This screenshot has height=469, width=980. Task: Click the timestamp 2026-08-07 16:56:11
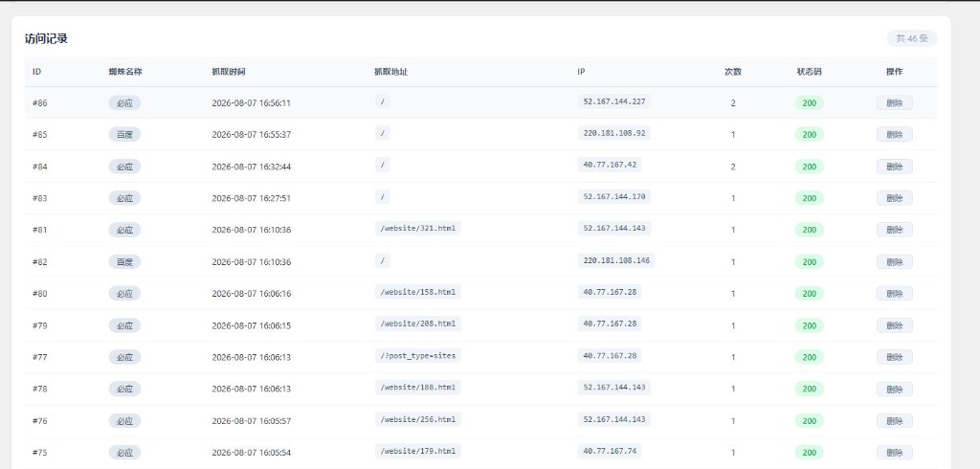point(252,103)
